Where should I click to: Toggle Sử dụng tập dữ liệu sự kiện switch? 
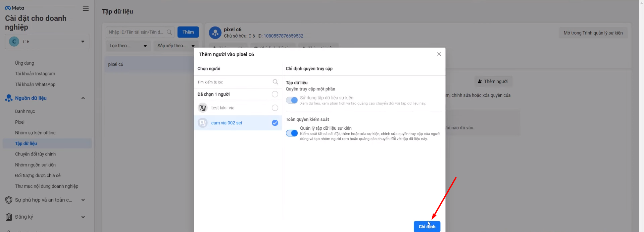(292, 100)
